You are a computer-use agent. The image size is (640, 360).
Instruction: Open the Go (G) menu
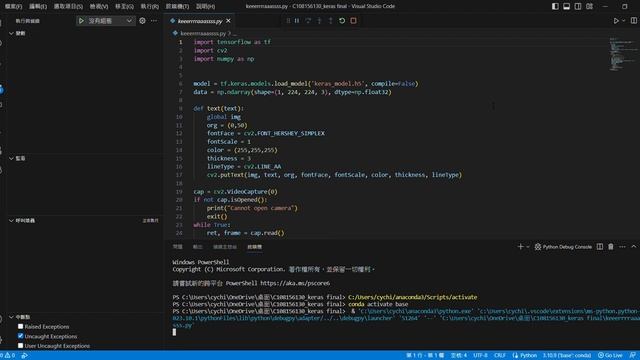[124, 7]
